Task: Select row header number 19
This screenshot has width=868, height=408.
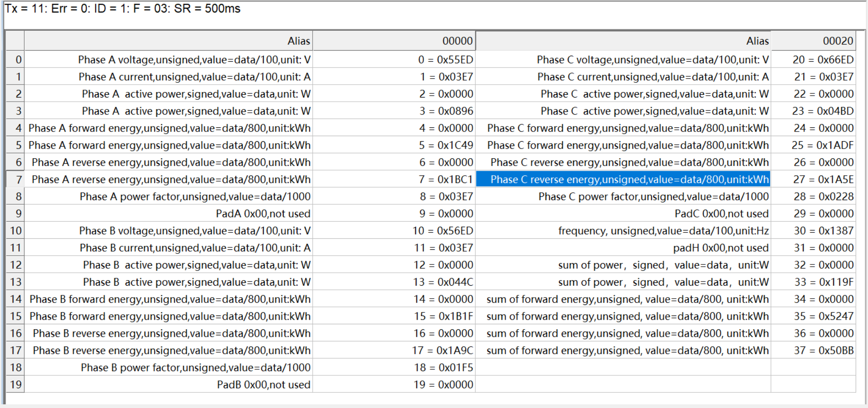Action: (15, 385)
